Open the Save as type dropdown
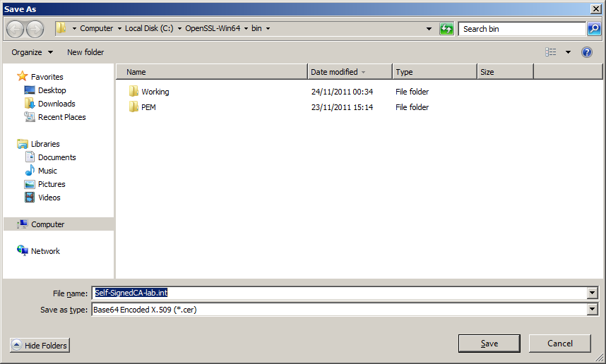Image resolution: width=606 pixels, height=364 pixels. click(x=592, y=310)
